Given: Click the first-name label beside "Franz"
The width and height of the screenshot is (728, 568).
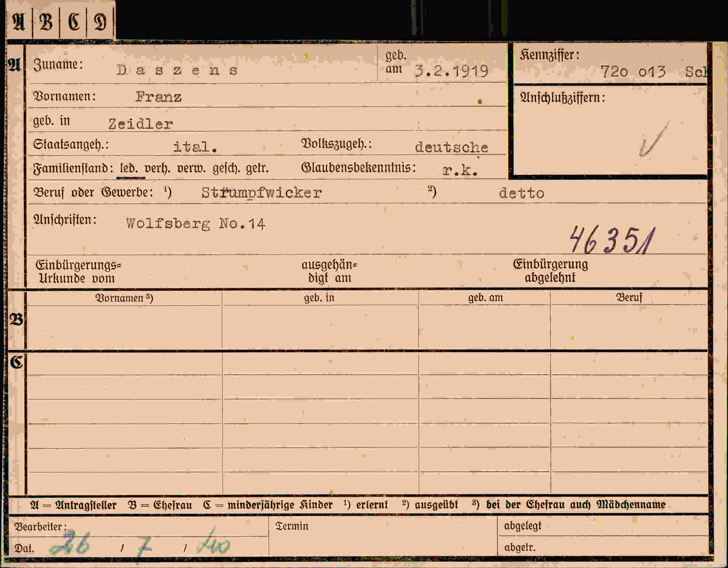Looking at the screenshot, I should coord(64,96).
